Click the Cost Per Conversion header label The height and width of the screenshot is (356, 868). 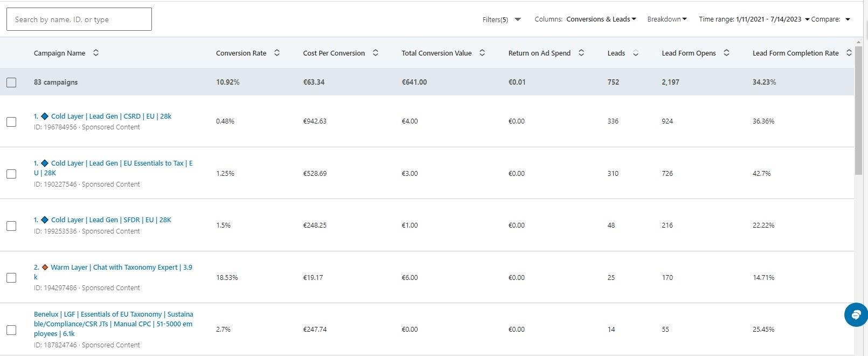tap(334, 53)
